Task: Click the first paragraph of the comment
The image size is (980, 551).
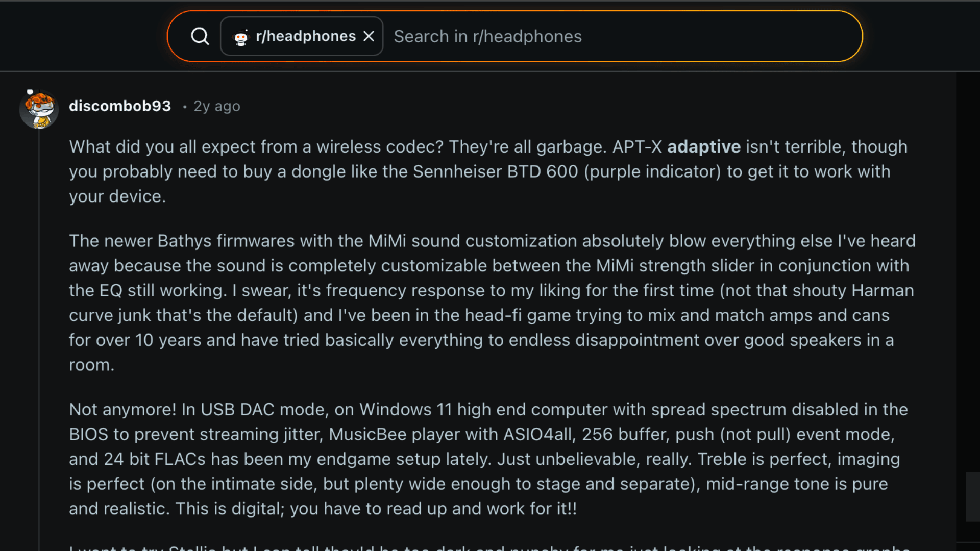Action: click(x=459, y=171)
